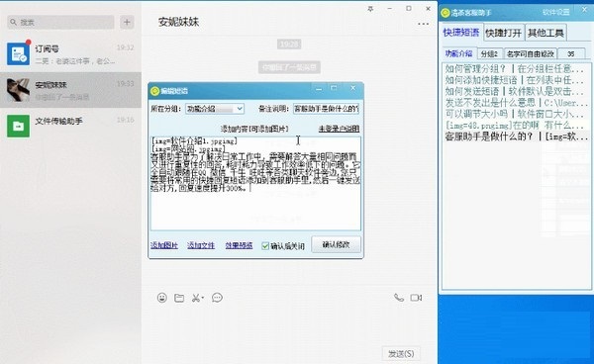This screenshot has width=594, height=364.
Task: Click the 安妮妹妹 contact avatar
Action: 18,90
